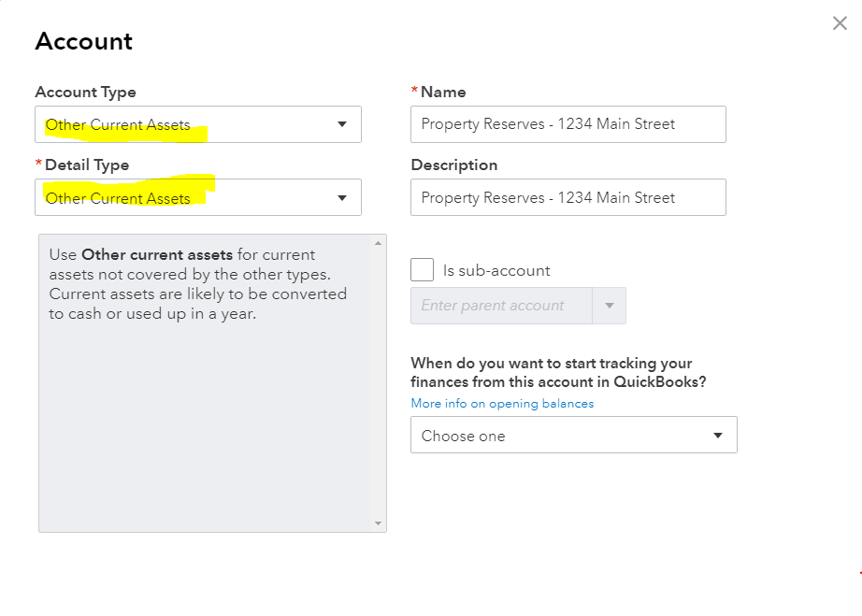Enable the Is sub-account checkbox
This screenshot has height=616, width=862.
click(423, 270)
